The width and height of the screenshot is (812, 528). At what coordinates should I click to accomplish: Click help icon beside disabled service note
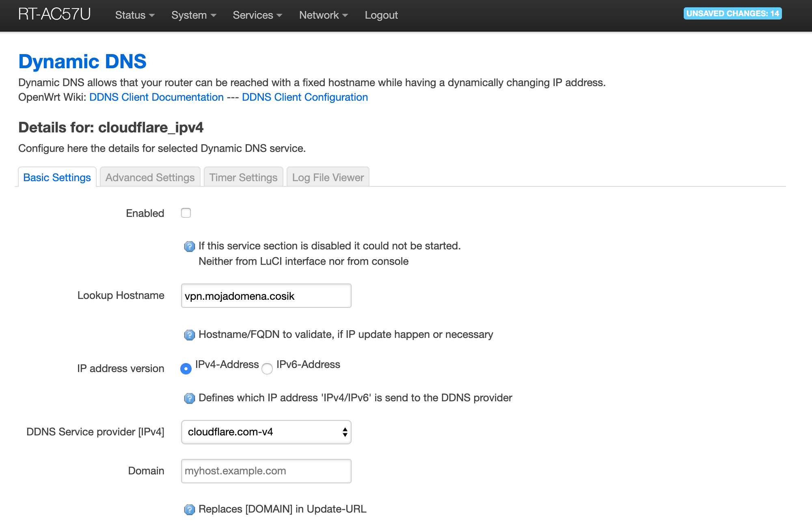click(189, 247)
